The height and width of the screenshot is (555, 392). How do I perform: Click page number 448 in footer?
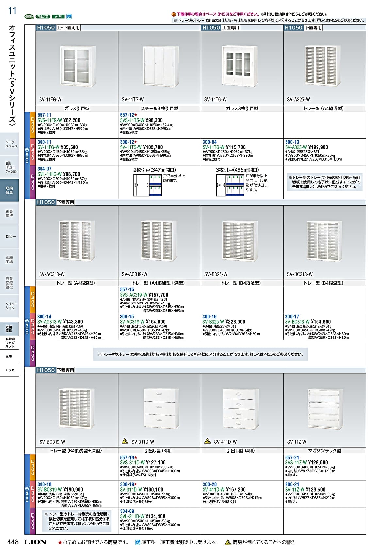point(13,542)
